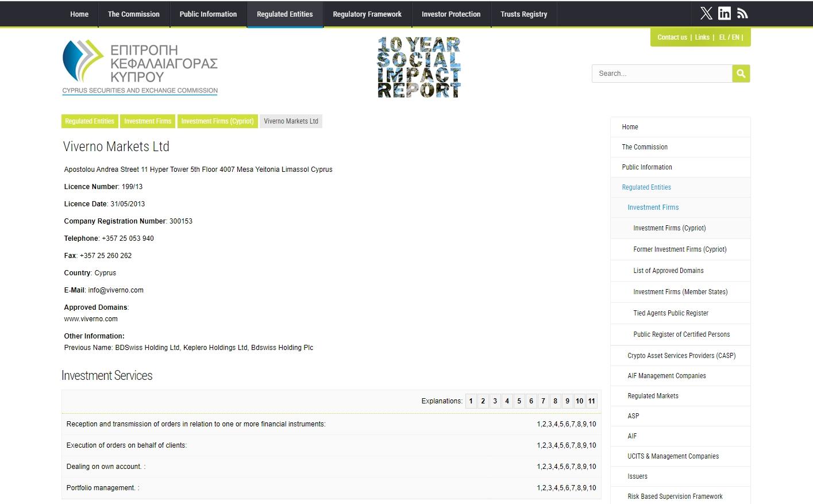Open Issuers sidebar item
Image resolution: width=813 pixels, height=504 pixels.
point(680,476)
